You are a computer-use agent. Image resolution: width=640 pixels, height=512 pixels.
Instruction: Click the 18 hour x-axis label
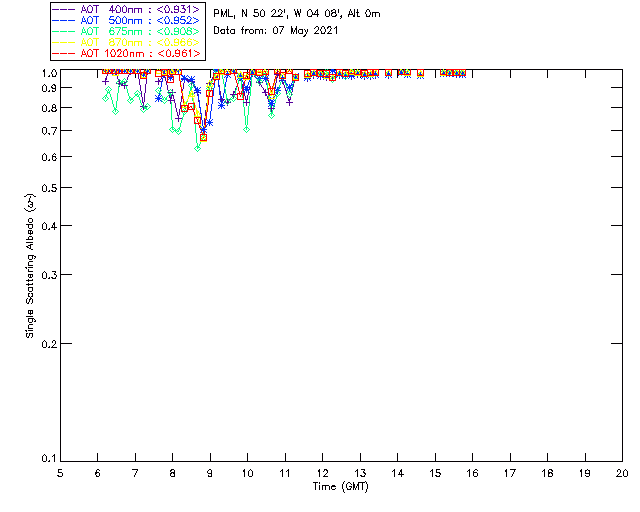(548, 473)
